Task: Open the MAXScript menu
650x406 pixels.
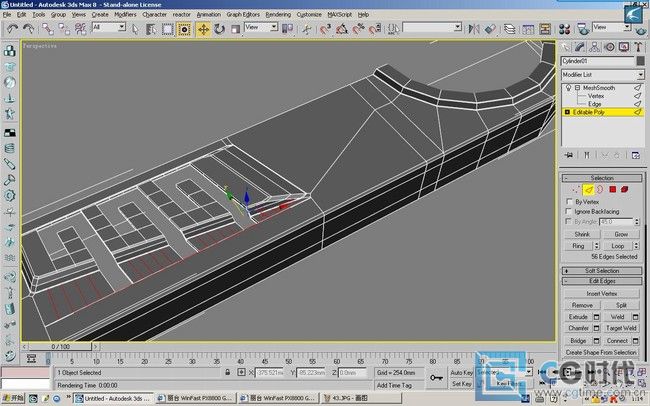Action: click(340, 15)
